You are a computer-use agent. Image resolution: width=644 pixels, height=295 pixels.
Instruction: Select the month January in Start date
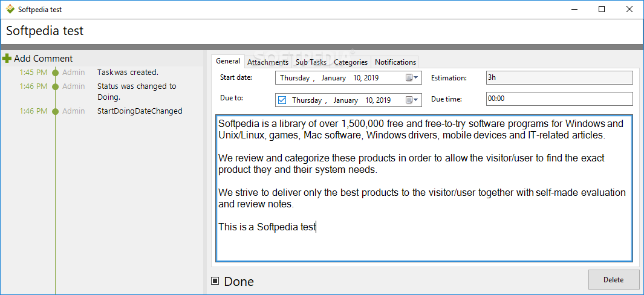point(334,77)
